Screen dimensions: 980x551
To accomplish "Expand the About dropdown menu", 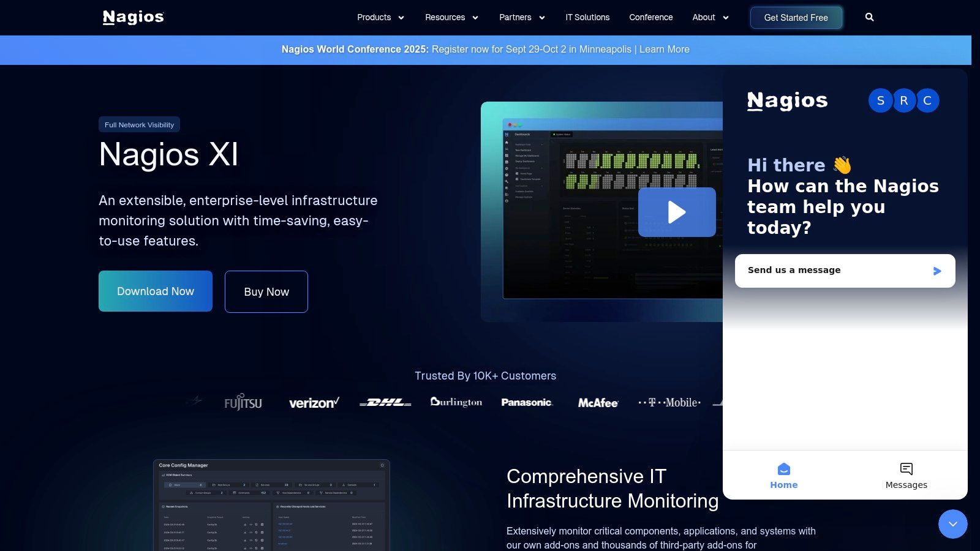I will pyautogui.click(x=710, y=17).
